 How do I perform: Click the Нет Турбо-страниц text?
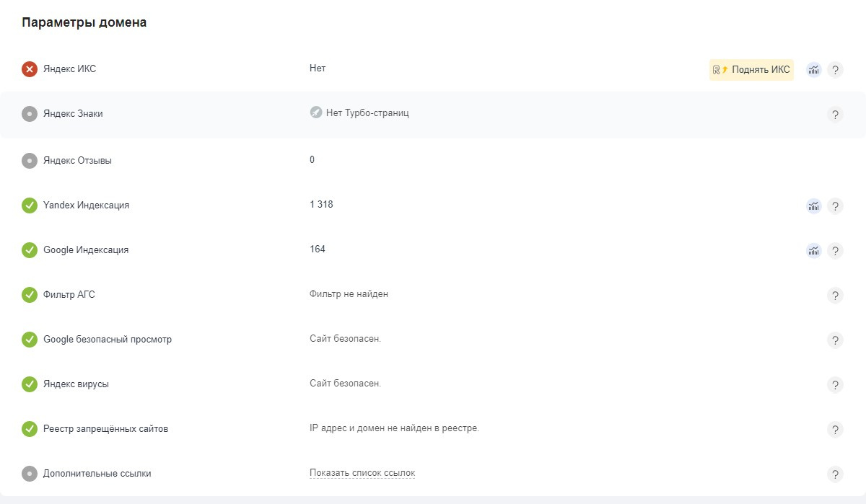click(x=367, y=113)
